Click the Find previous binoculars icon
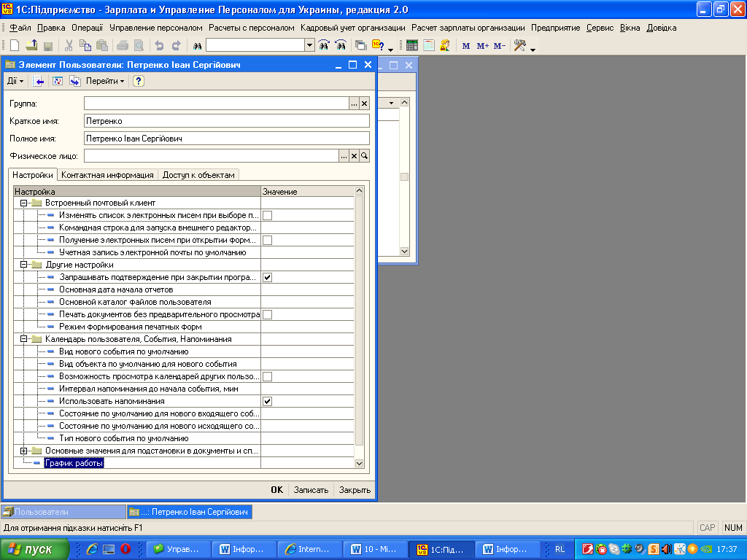 click(341, 45)
